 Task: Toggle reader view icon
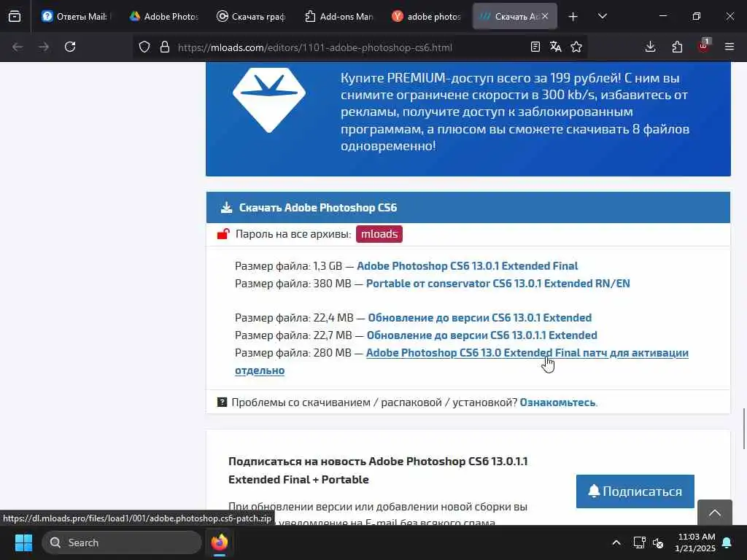pyautogui.click(x=535, y=47)
